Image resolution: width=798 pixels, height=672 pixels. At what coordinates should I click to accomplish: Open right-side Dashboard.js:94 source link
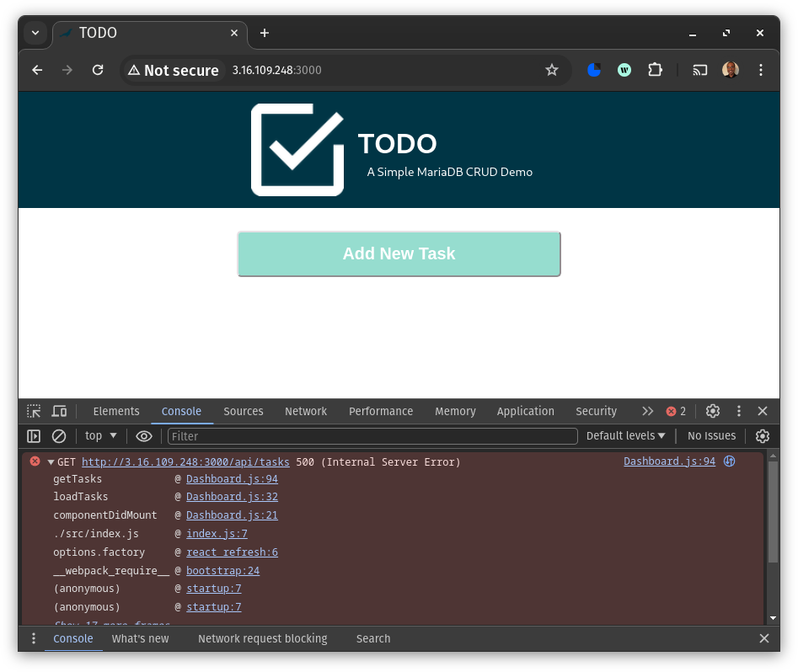(669, 461)
